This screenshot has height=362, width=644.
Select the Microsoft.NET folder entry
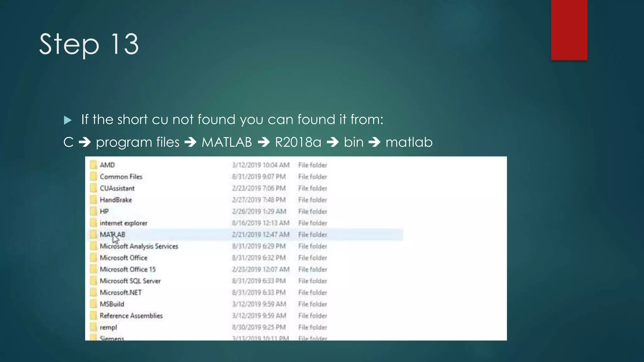click(120, 293)
